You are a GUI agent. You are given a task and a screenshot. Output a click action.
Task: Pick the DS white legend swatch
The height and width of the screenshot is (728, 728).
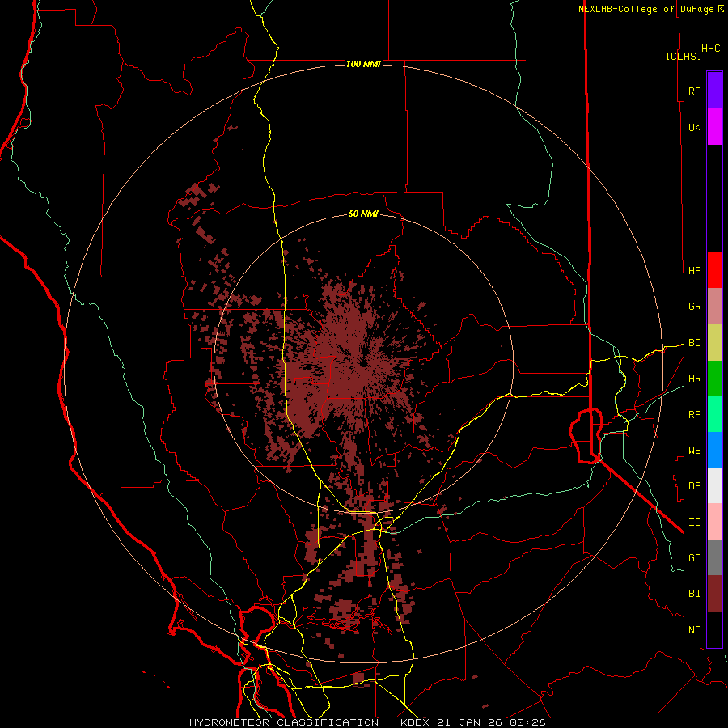(x=714, y=485)
